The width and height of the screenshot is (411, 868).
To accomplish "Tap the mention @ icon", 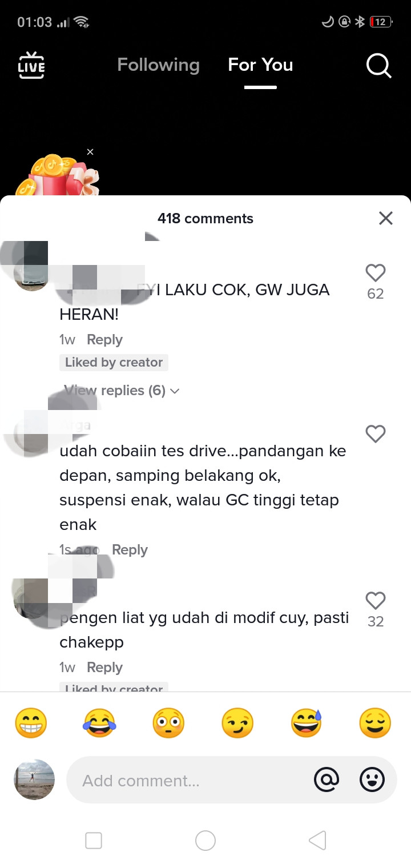I will 327,779.
